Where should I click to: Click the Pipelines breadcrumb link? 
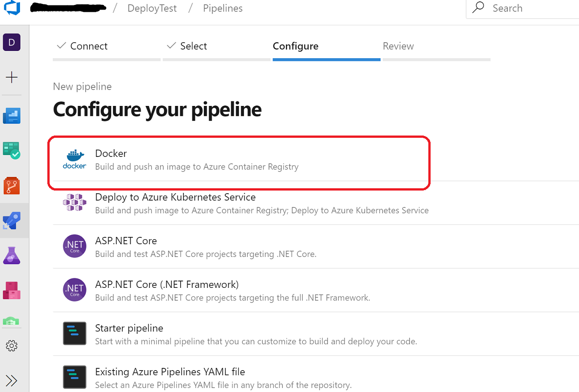(223, 8)
